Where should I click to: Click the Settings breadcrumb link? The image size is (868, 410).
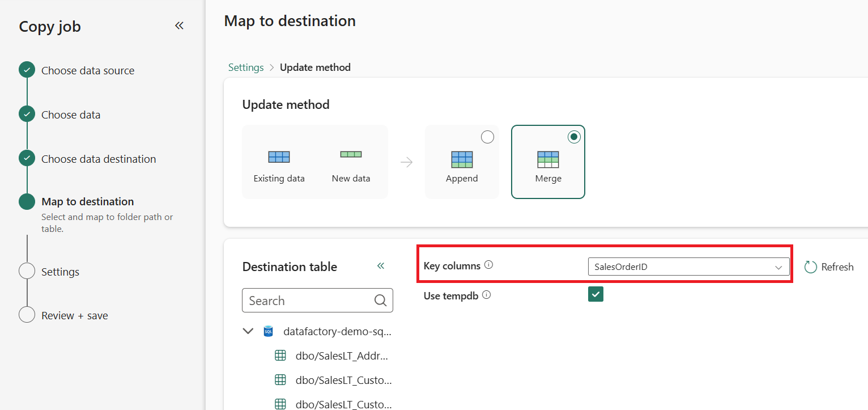pyautogui.click(x=246, y=67)
